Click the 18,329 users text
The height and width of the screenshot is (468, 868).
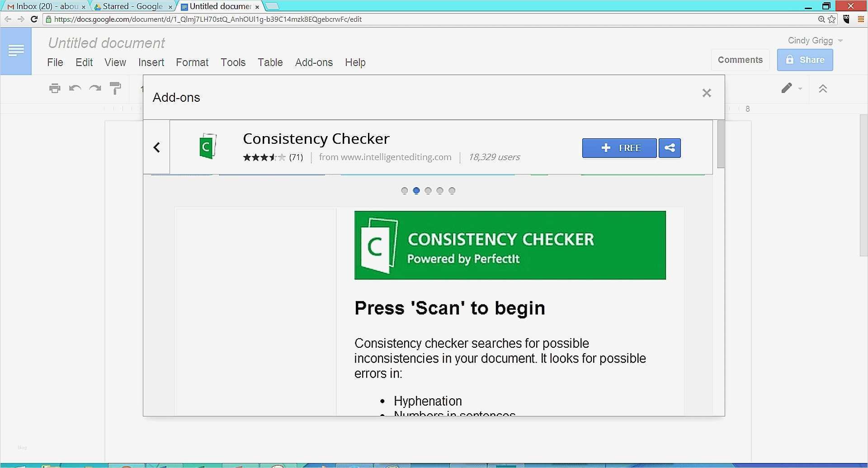click(x=494, y=157)
